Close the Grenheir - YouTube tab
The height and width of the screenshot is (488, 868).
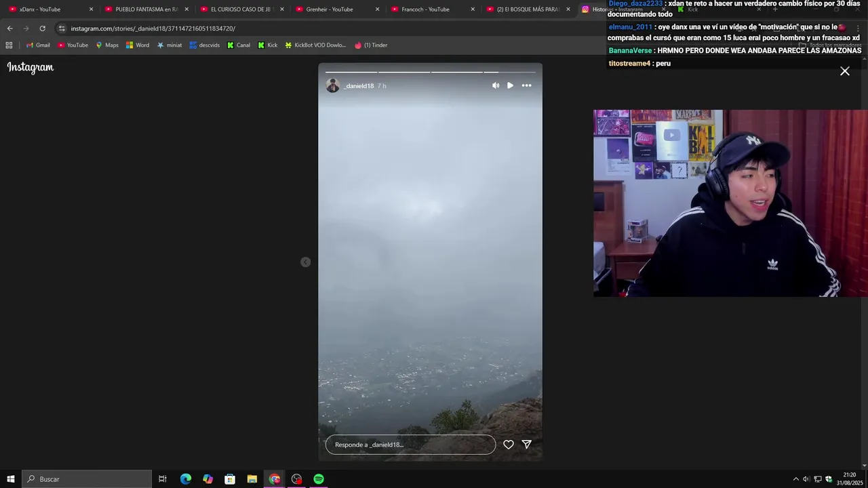coord(378,9)
